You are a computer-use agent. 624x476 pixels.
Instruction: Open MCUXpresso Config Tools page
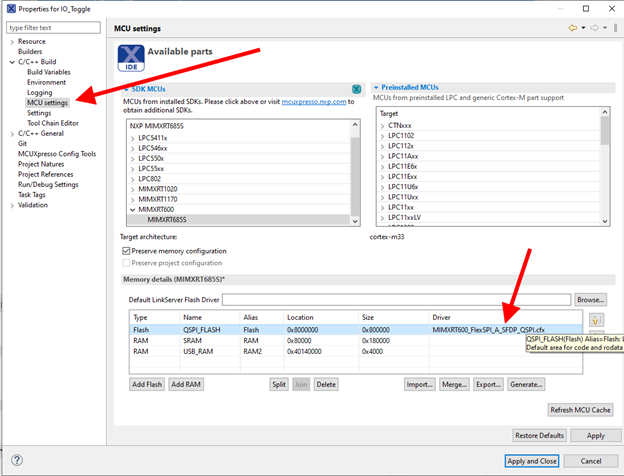[57, 154]
